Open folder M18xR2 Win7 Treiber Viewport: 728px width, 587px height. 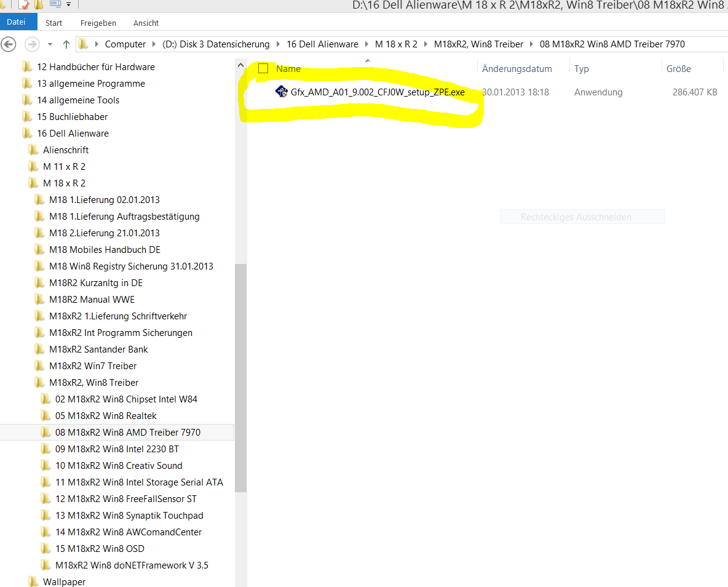point(92,366)
